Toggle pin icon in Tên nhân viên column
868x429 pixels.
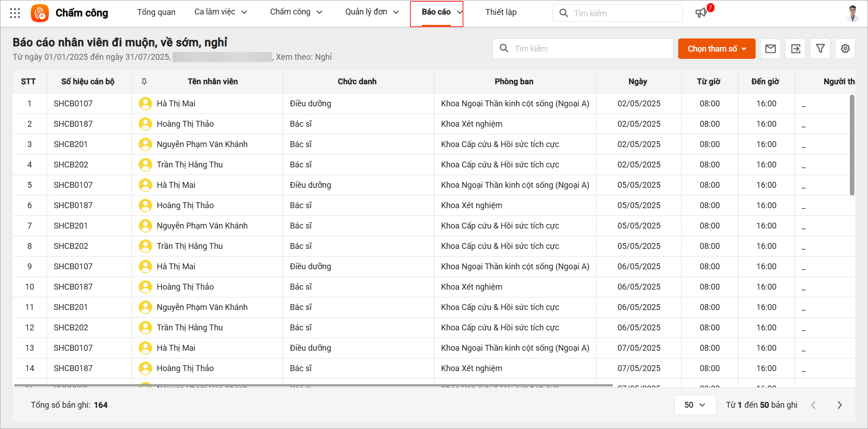(x=144, y=81)
